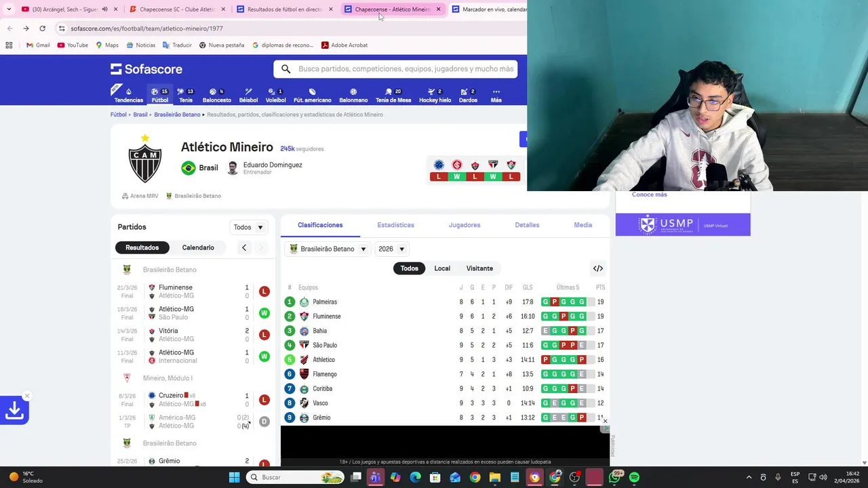The height and width of the screenshot is (488, 868).
Task: Open coach Eduardo Dominguez profile
Action: [264, 167]
